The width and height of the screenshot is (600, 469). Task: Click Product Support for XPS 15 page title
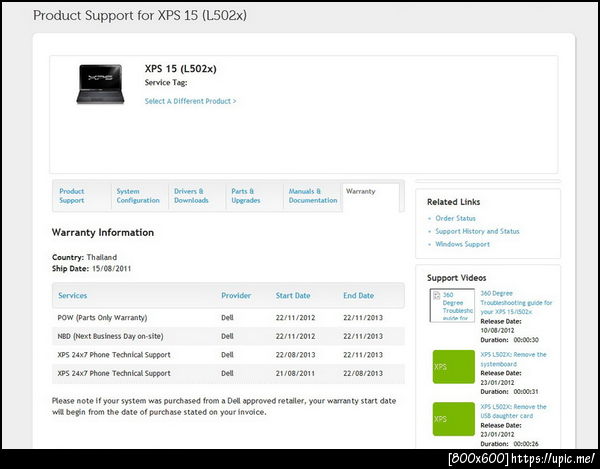click(x=140, y=15)
